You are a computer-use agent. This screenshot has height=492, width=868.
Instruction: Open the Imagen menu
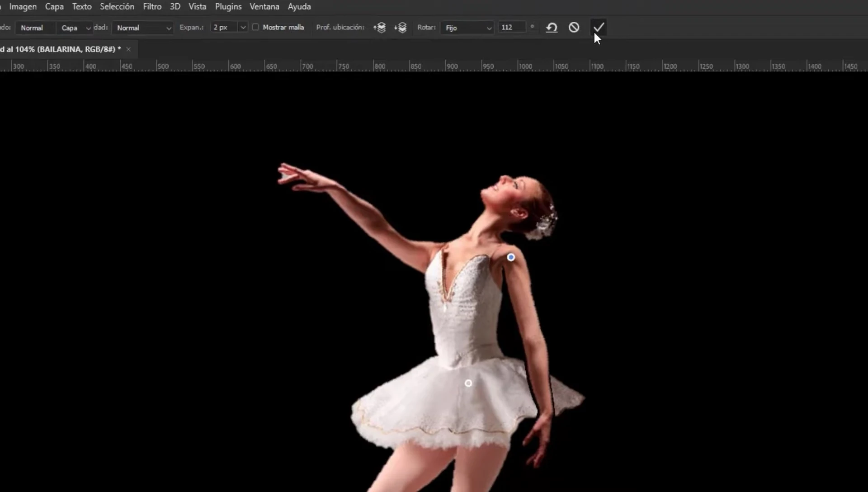23,6
